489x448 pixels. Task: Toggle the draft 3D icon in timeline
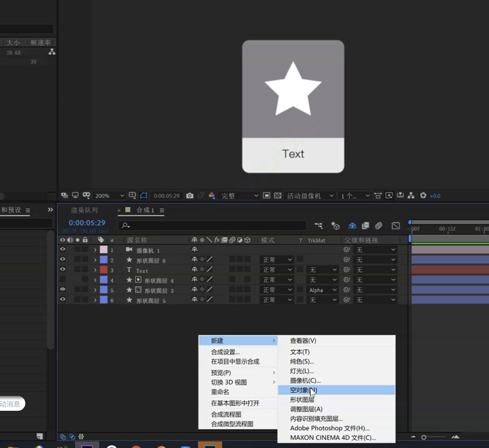[x=335, y=225]
